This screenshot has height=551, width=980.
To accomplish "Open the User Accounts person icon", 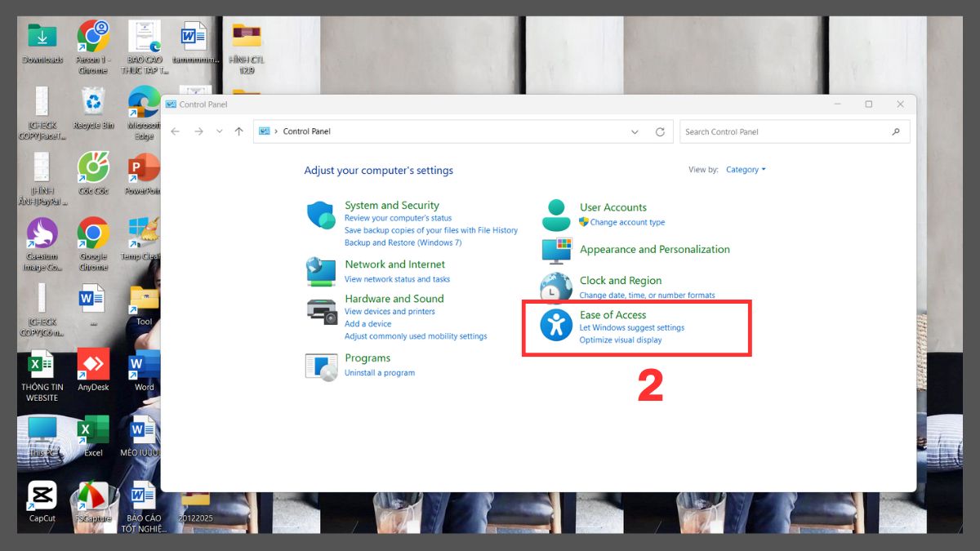I will tap(556, 216).
